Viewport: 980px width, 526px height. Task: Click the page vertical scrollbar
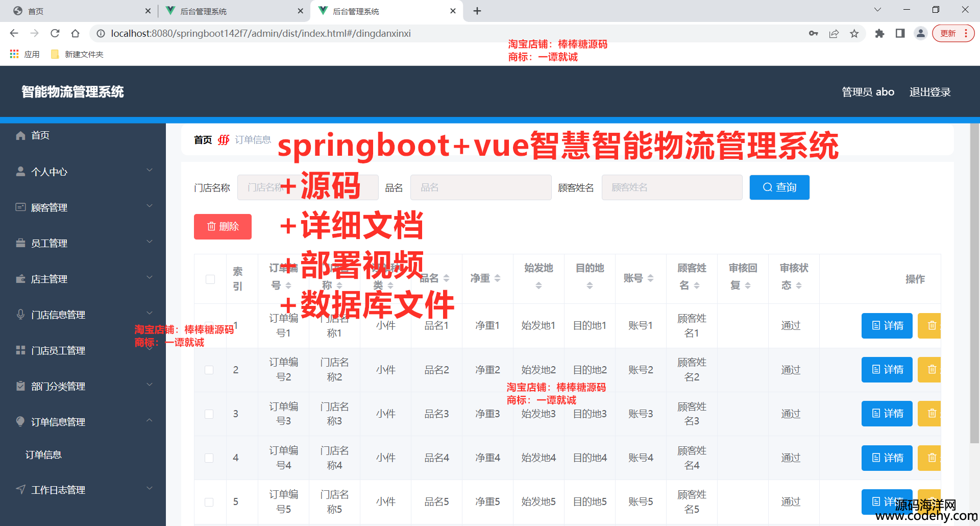(974, 283)
